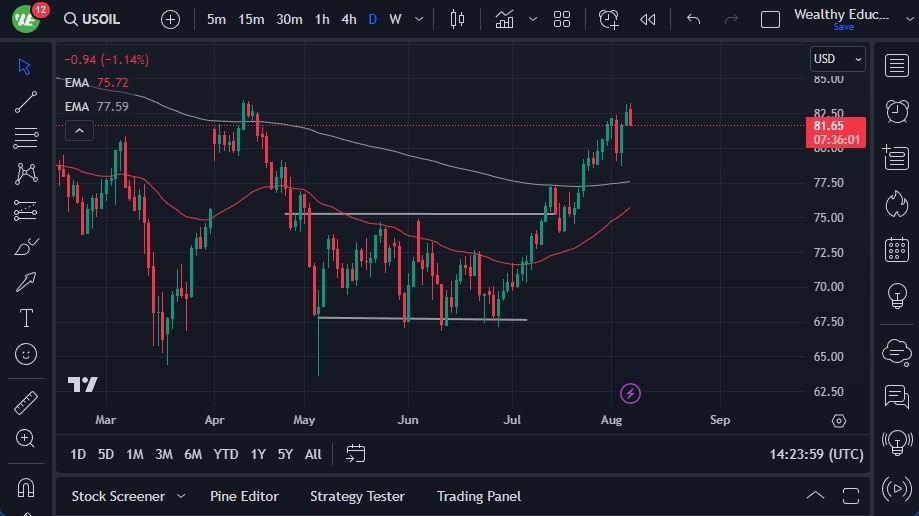919x516 pixels.
Task: Toggle the magnet mode icon
Action: coord(26,487)
